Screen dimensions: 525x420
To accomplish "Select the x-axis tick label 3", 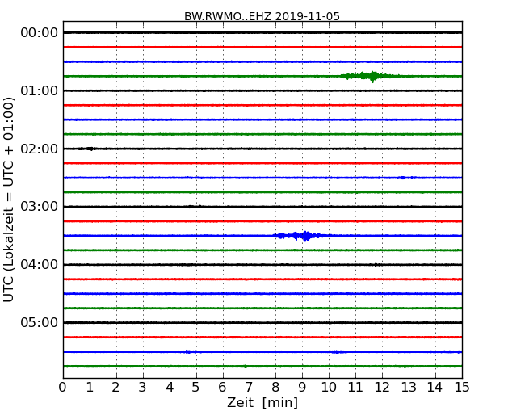I will [x=143, y=387].
